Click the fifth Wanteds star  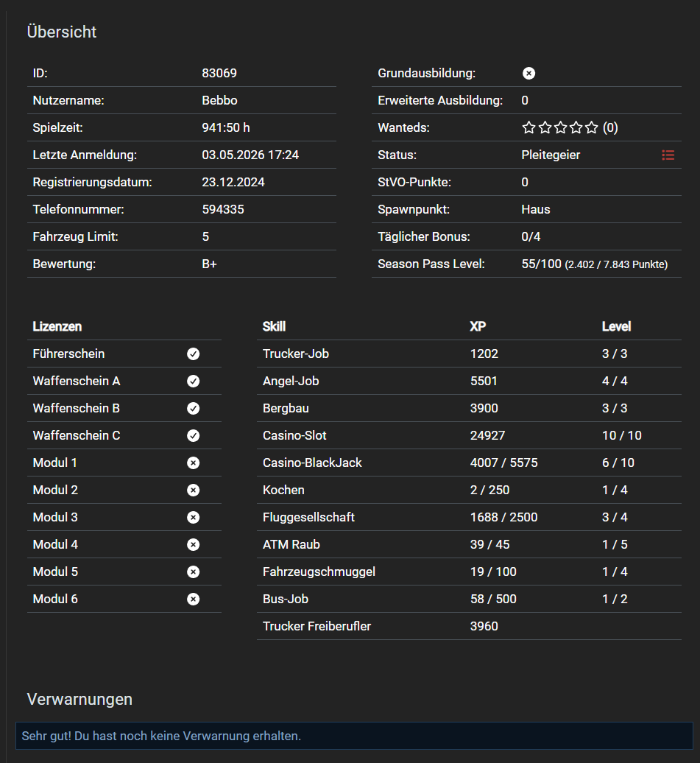592,127
